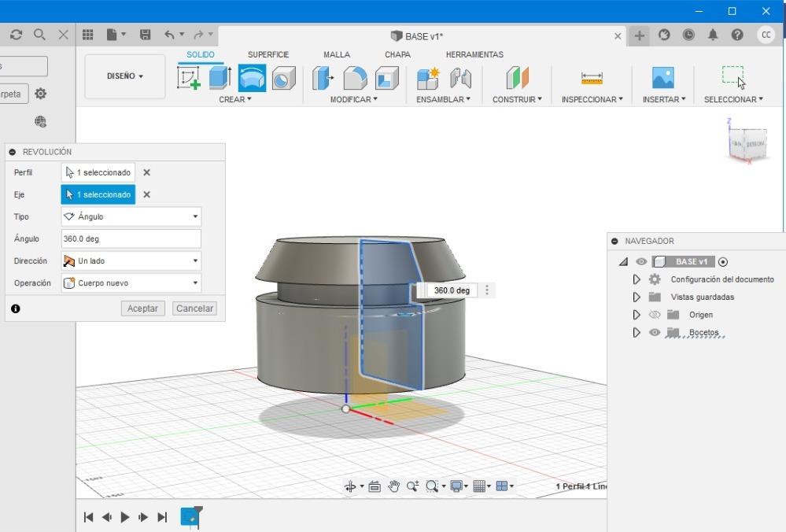Screen dimensions: 786x532
Task: Expand the Bocetos tree node
Action: [637, 332]
